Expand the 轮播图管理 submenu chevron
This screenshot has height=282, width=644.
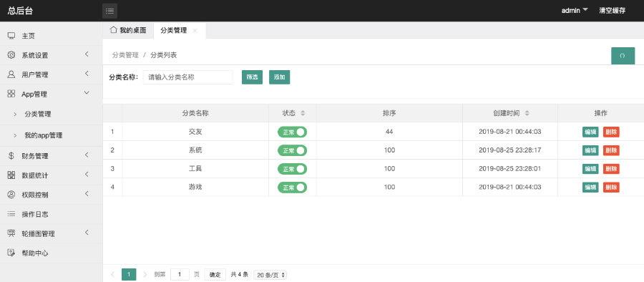[x=87, y=233]
